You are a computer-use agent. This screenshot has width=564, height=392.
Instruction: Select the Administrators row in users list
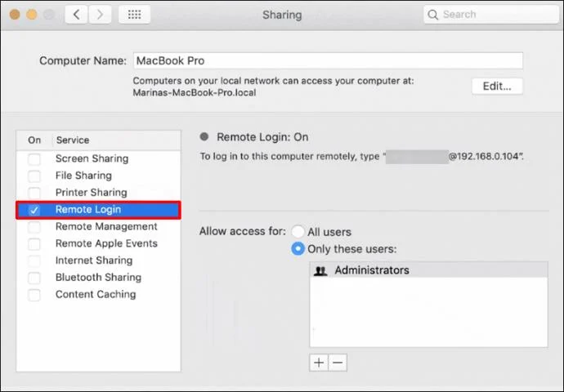pos(428,270)
